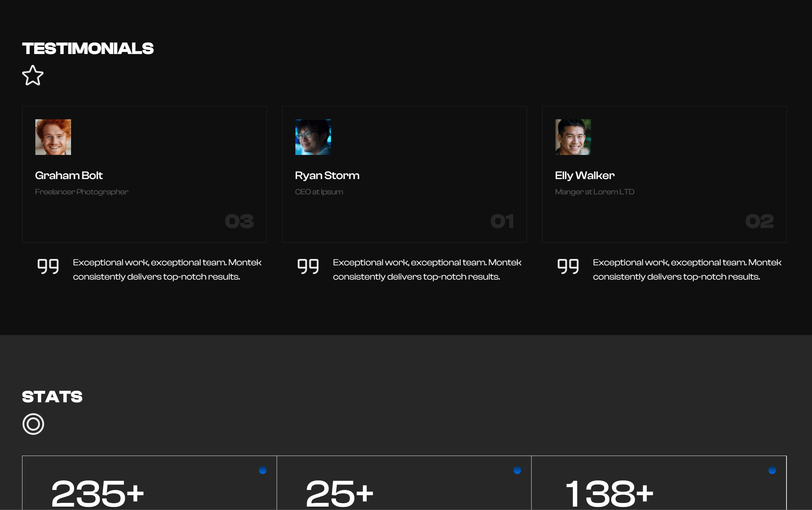
Task: Click the 25+ stat value
Action: (340, 493)
